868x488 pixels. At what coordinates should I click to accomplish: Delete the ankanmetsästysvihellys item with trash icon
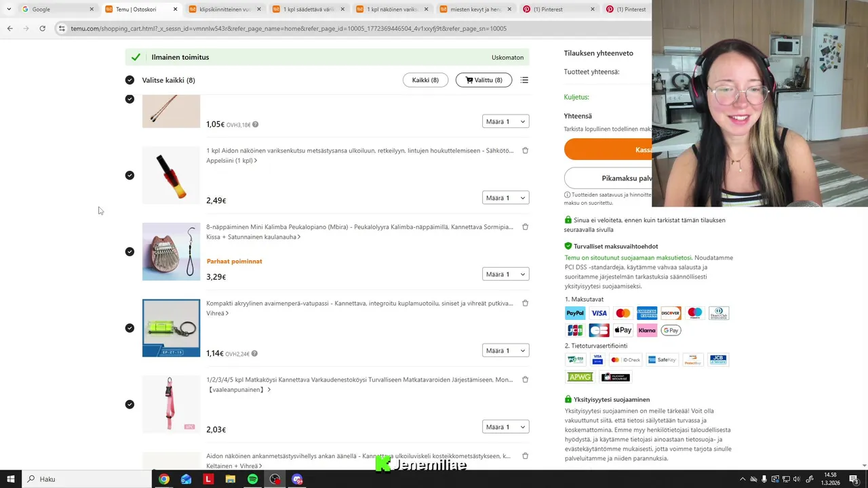click(x=525, y=456)
